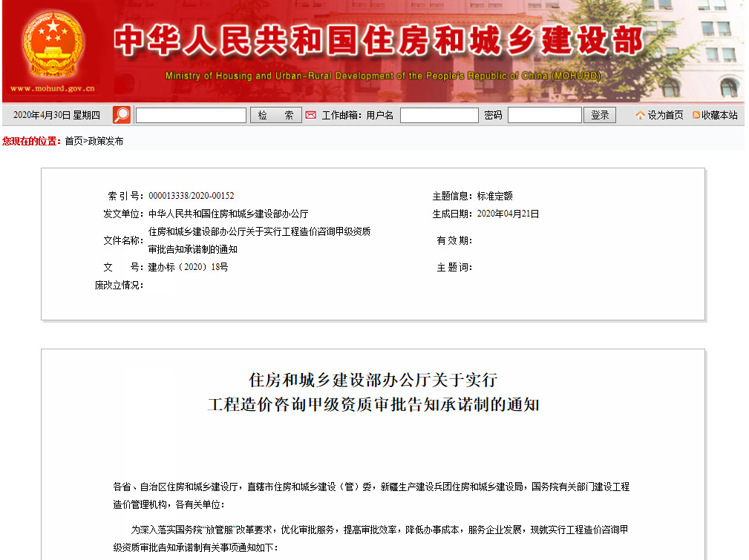Screen dimensions: 749x560
Task: Click the 密码 password field
Action: point(544,115)
